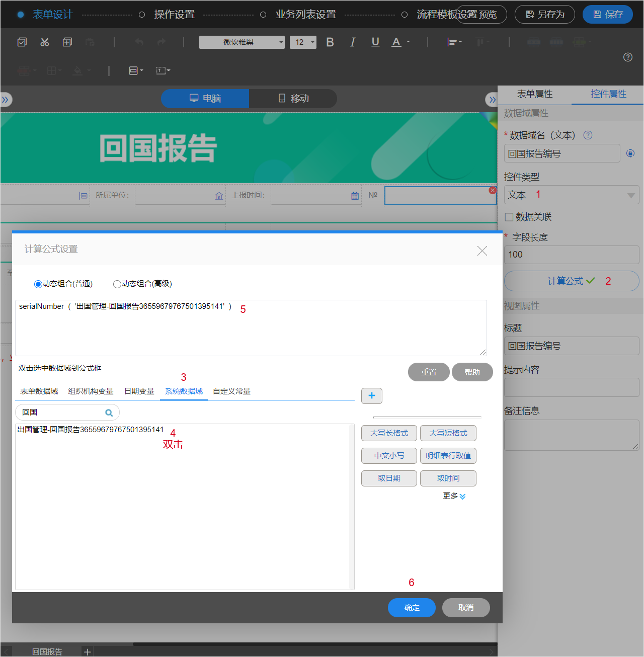The height and width of the screenshot is (657, 644).
Task: Click 取消 to cancel dialog
Action: (466, 608)
